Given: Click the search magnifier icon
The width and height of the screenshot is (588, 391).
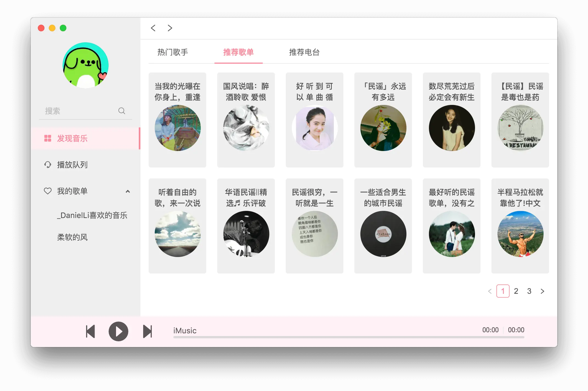Looking at the screenshot, I should click(122, 111).
